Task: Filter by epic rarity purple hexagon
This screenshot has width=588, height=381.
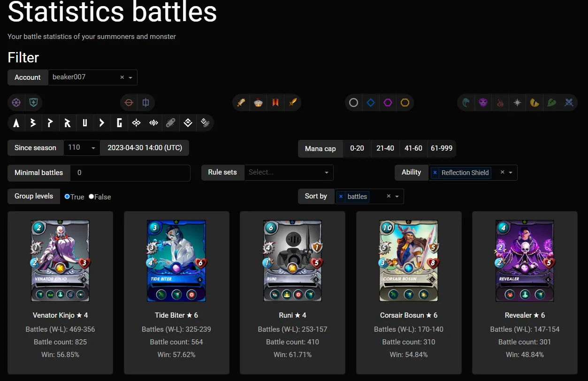Action: coord(388,102)
